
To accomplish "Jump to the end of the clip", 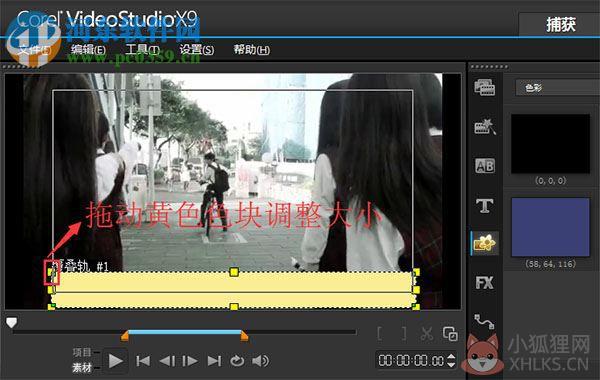I will coord(214,361).
